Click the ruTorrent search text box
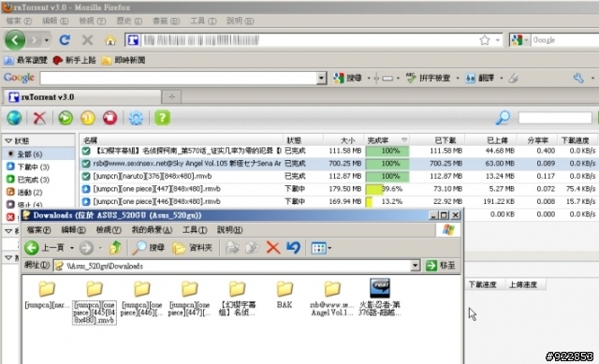This screenshot has width=599, height=364. point(555,118)
